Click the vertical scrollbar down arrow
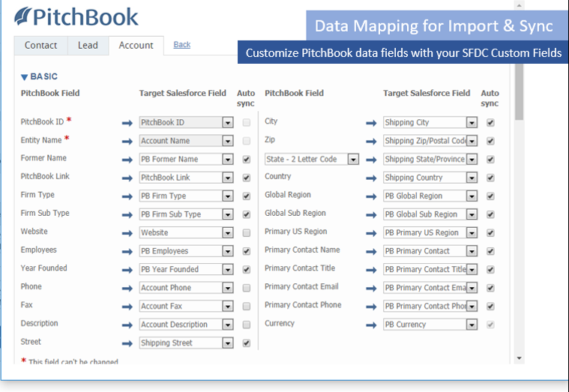Image resolution: width=569 pixels, height=392 pixels. tap(520, 358)
